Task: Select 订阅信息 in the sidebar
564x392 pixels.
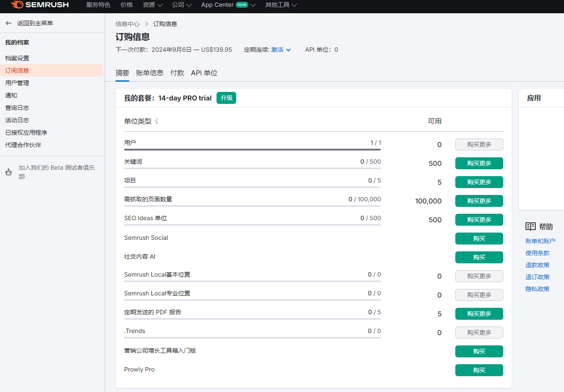Action: (x=51, y=71)
